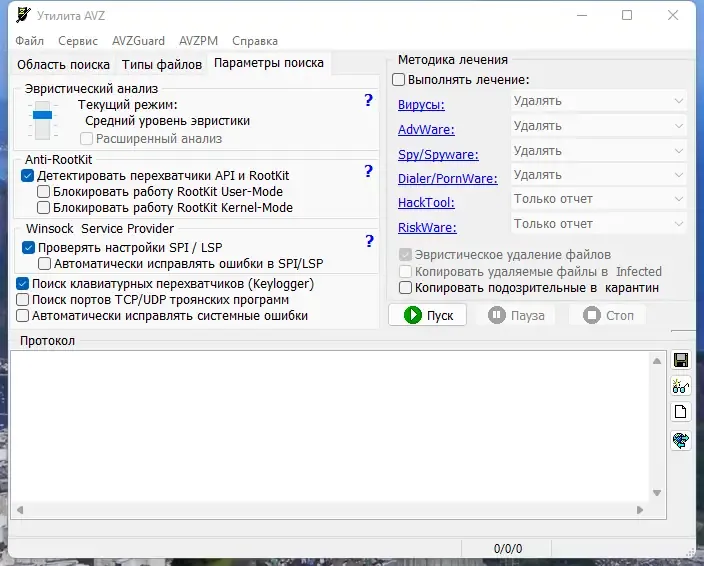
Task: Click the Пауза button
Action: (517, 315)
